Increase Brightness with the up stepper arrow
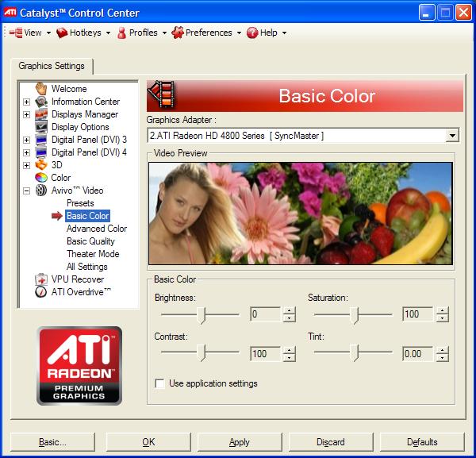476x458 pixels. (x=290, y=310)
